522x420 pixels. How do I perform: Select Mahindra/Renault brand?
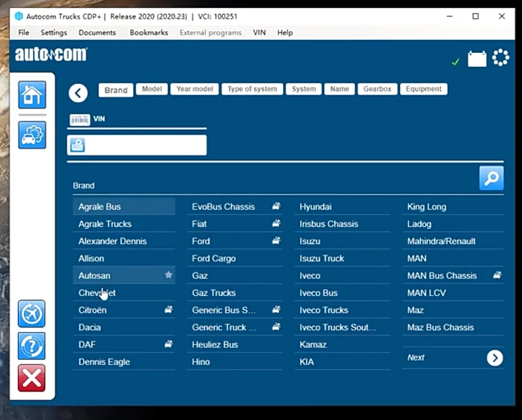click(453, 241)
